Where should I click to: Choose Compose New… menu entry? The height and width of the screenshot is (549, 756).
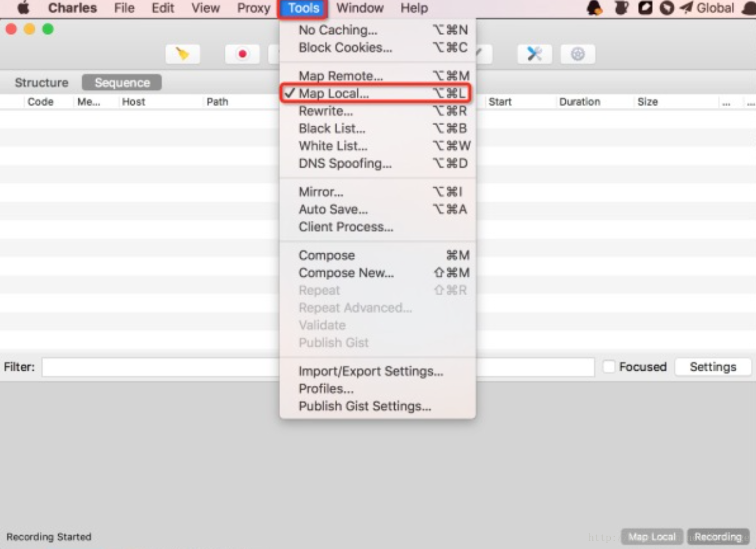[377, 273]
